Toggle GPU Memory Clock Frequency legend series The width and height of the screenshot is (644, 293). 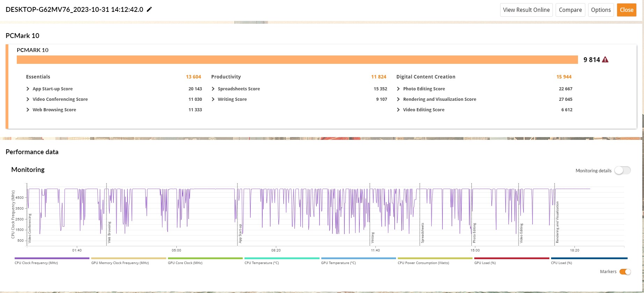[129, 261]
